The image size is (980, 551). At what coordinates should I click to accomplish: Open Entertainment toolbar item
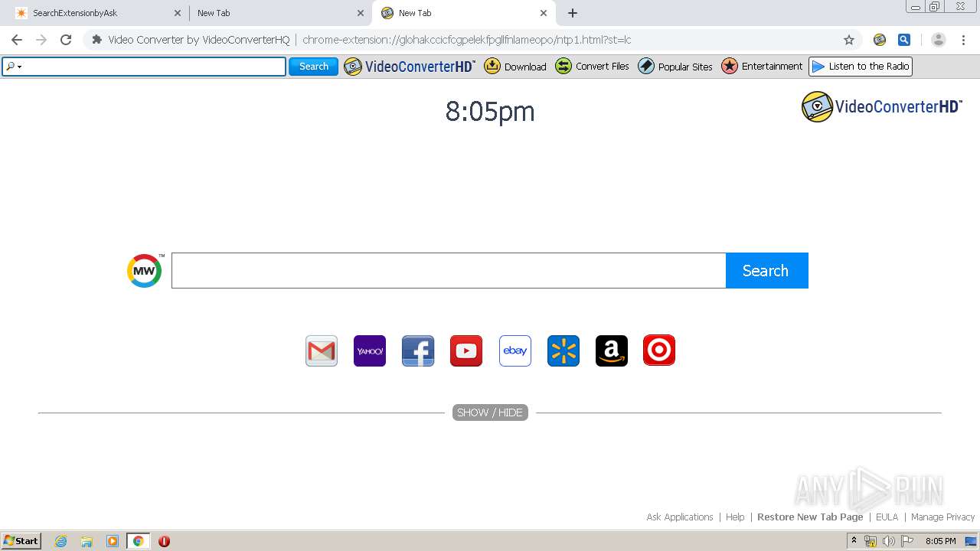tap(762, 67)
